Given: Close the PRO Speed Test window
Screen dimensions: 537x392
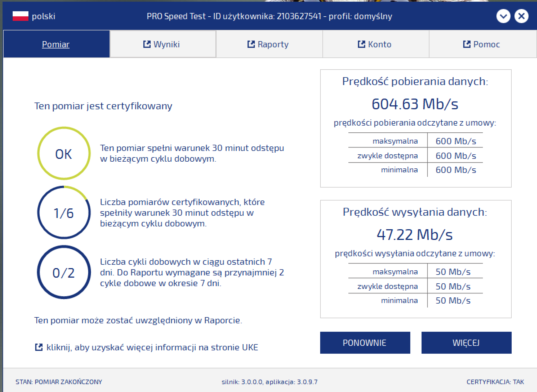Looking at the screenshot, I should click(521, 16).
